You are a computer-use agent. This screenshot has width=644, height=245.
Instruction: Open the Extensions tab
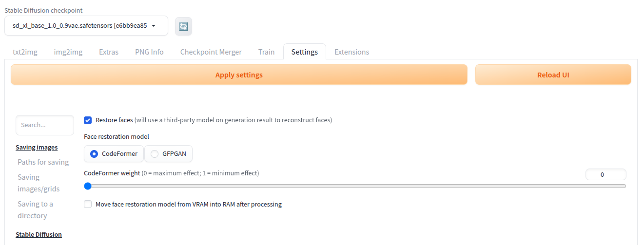coord(351,52)
